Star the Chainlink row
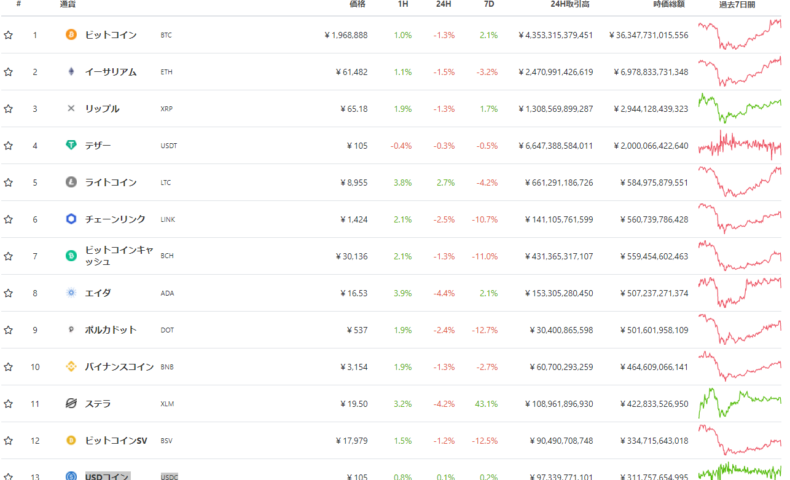The width and height of the screenshot is (790, 480). click(8, 219)
